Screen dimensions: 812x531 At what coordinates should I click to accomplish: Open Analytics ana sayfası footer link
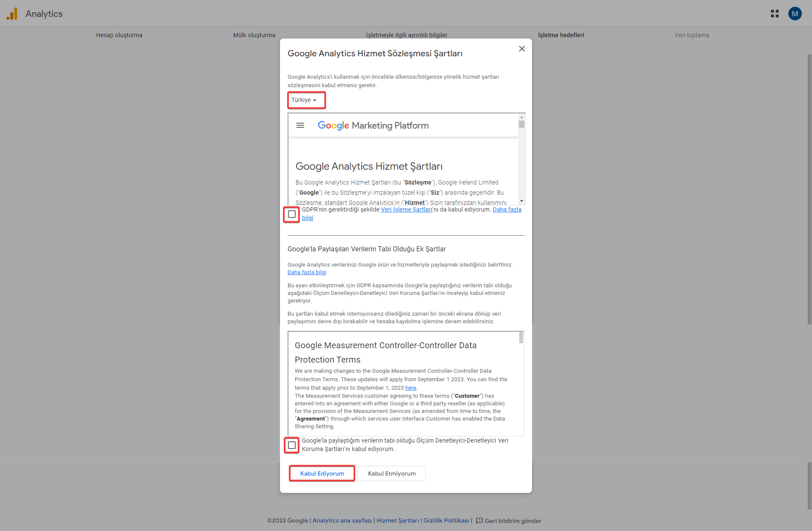(x=342, y=521)
